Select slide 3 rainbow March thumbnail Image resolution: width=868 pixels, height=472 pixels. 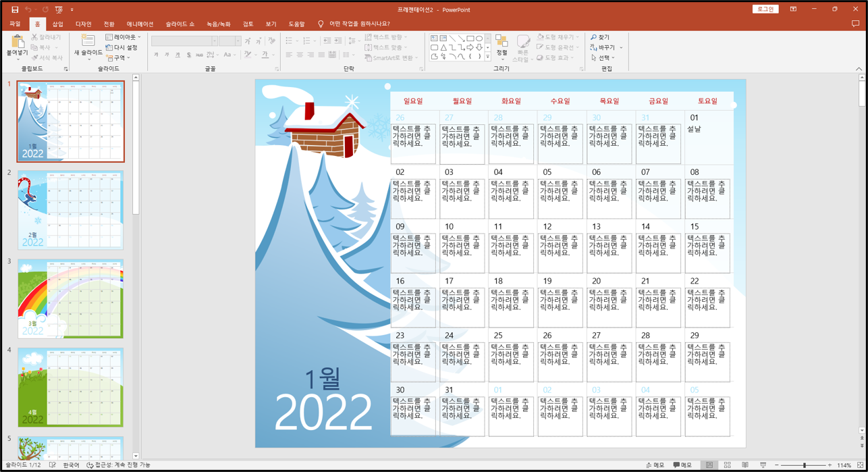pos(70,298)
